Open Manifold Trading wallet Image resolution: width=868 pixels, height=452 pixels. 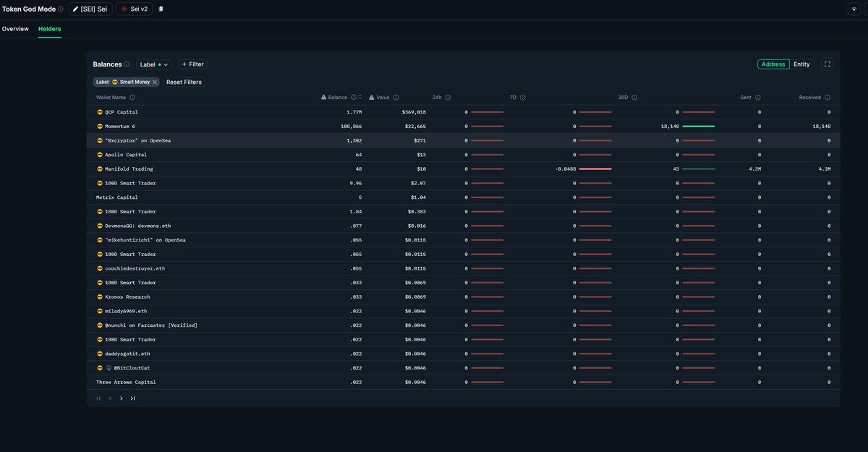[129, 169]
